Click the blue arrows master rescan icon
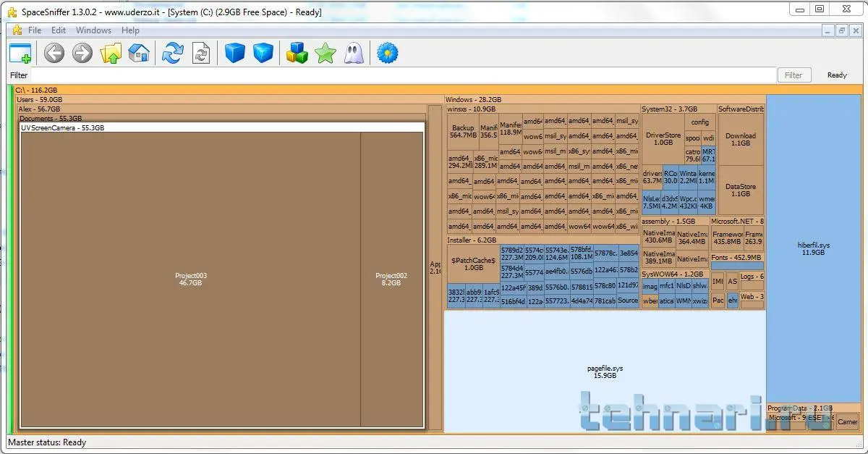868x454 pixels. coord(173,53)
